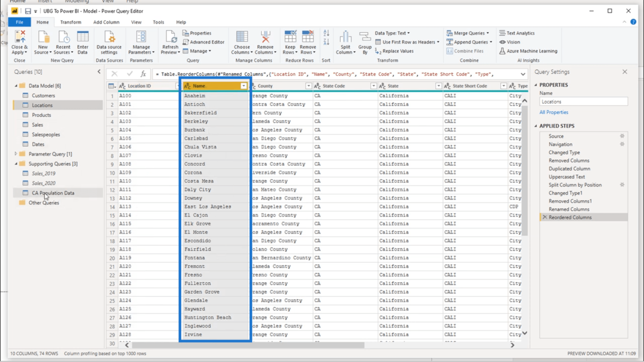
Task: Click the Refresh Preview icon
Action: pos(171,36)
